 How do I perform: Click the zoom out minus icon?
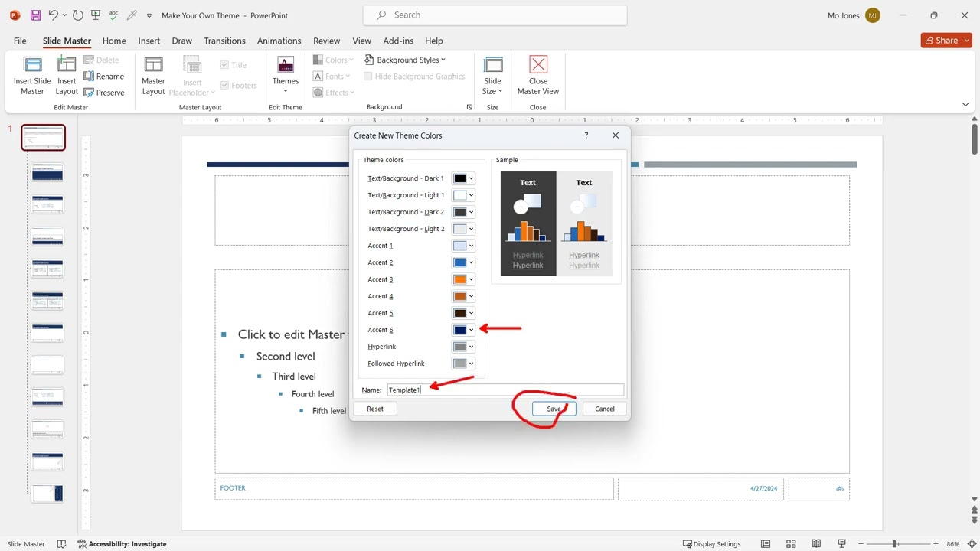tap(861, 544)
